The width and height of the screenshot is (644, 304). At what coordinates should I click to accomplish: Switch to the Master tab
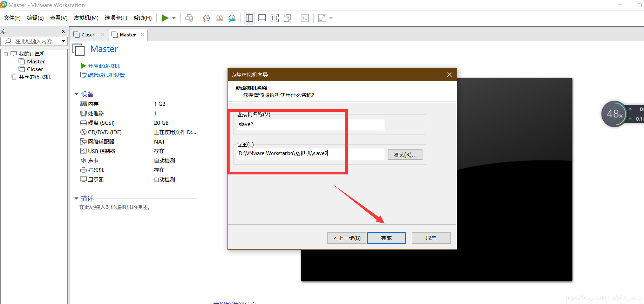(128, 35)
